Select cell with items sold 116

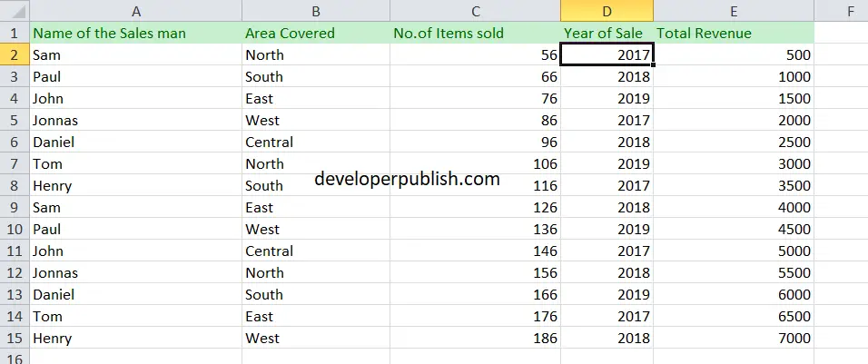(x=475, y=185)
